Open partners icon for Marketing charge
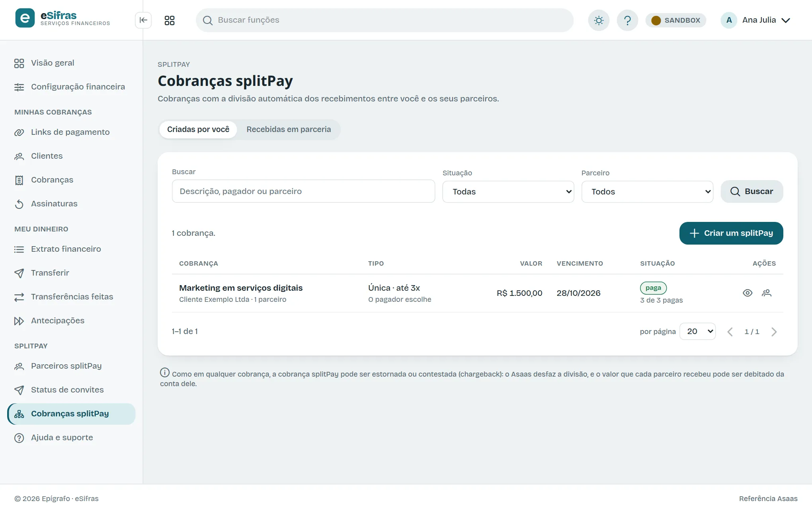 point(767,293)
